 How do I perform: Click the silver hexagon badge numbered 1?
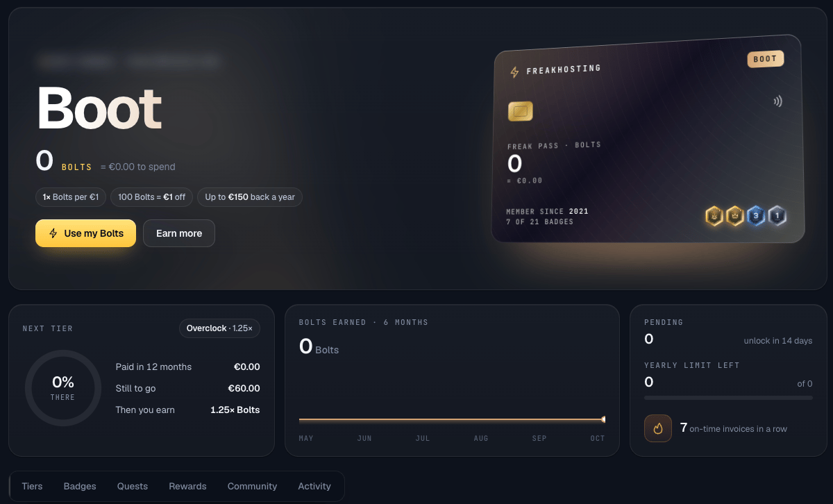777,216
